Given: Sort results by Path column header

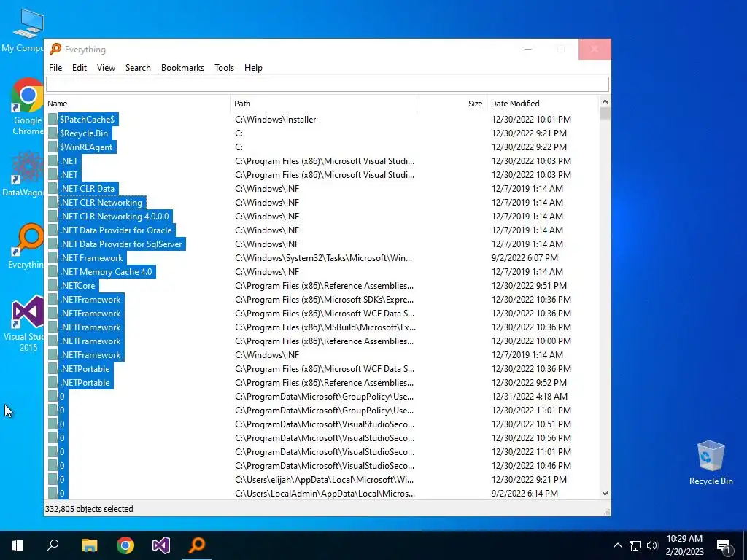Looking at the screenshot, I should [324, 104].
